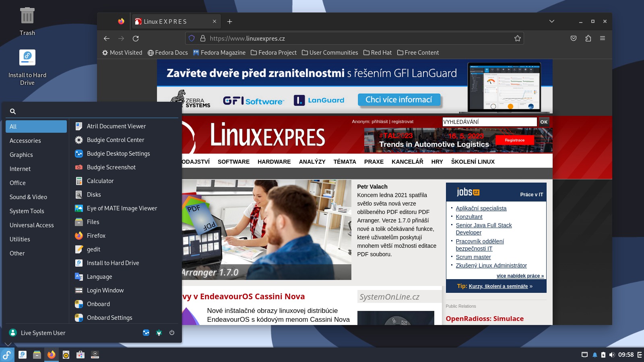Viewport: 644px width, 362px height.
Task: Open Files from the app menu
Action: click(x=124, y=222)
